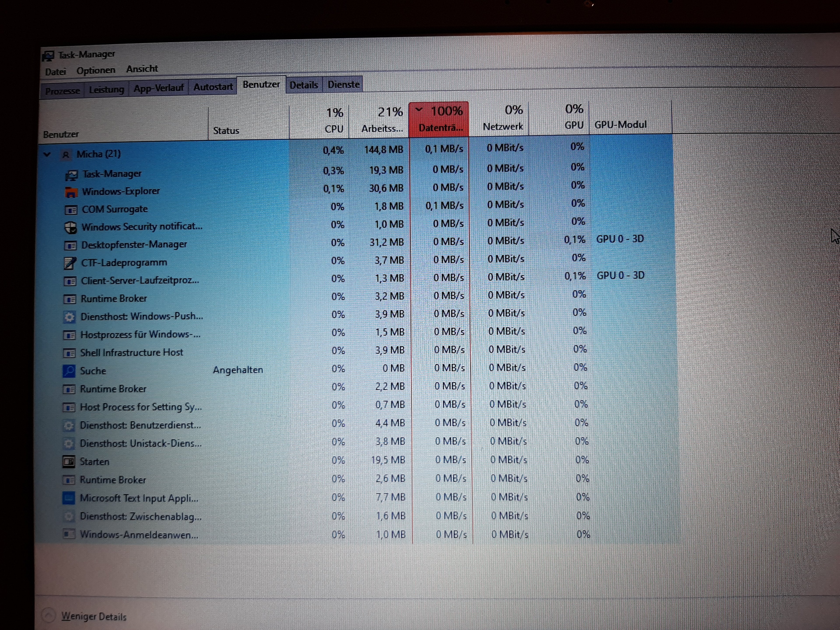This screenshot has width=840, height=630.
Task: Select the Benutzer tab
Action: 261,84
